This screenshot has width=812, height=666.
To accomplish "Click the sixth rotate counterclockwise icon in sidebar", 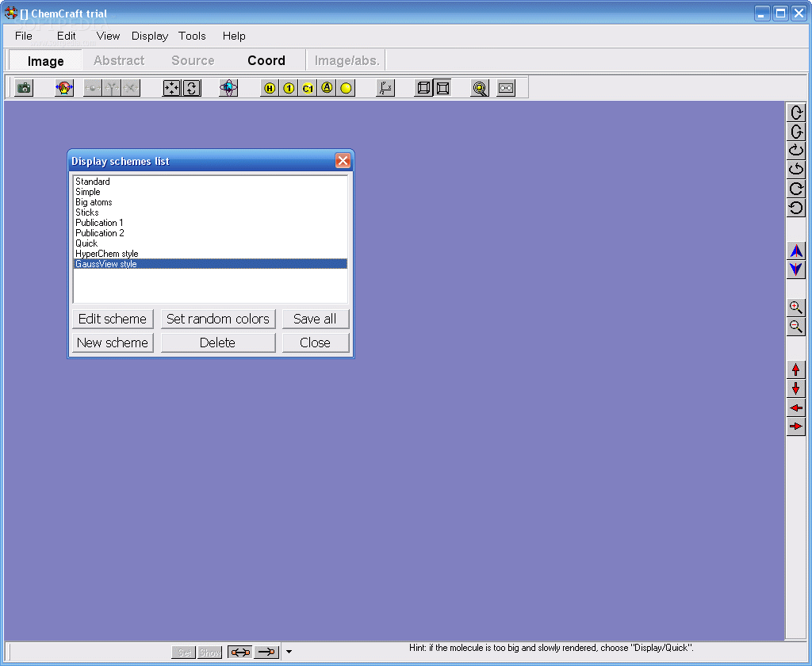I will 796,209.
